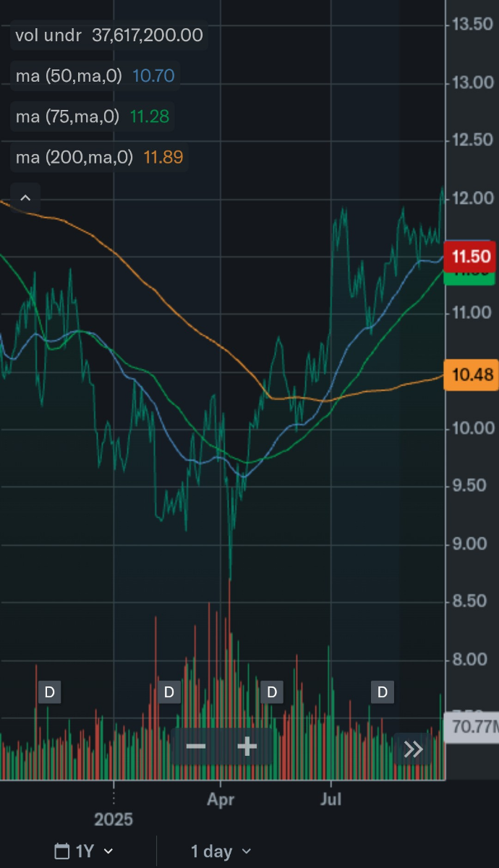
Task: Open the dividend D marker just before April
Action: [169, 692]
